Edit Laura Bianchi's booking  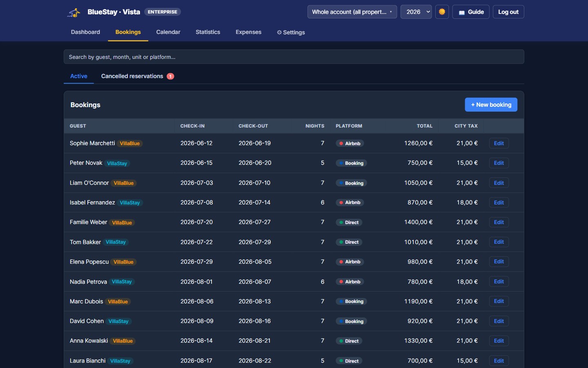tap(499, 361)
